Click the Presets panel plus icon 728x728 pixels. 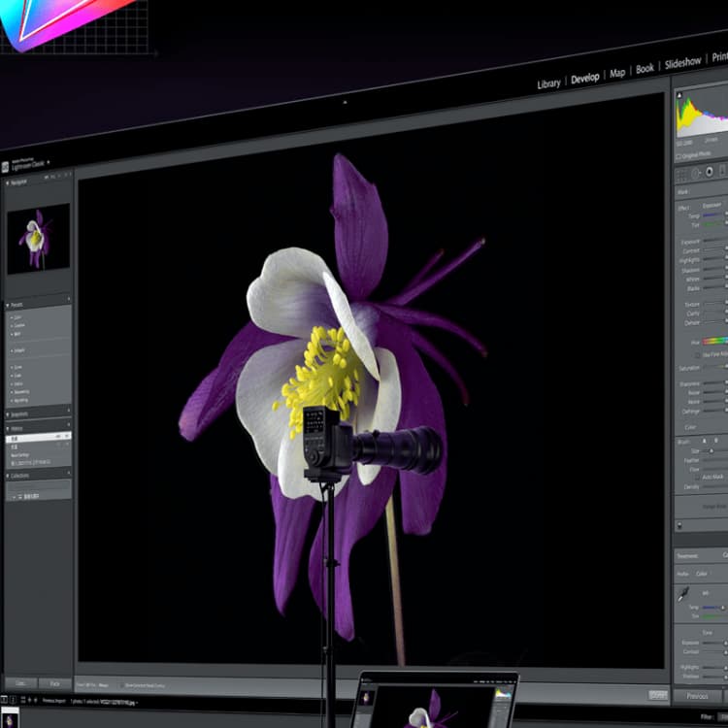click(x=69, y=299)
